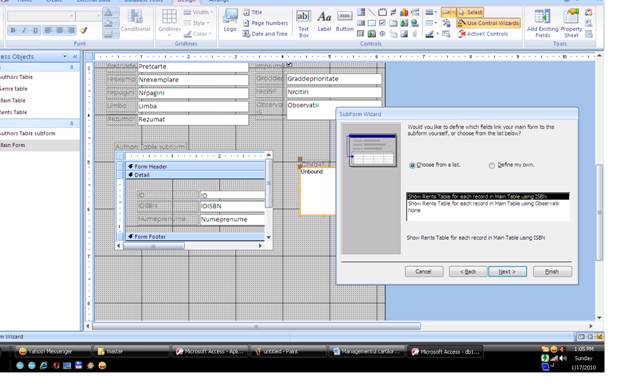Insert Page Numbers from ribbon

[265, 23]
